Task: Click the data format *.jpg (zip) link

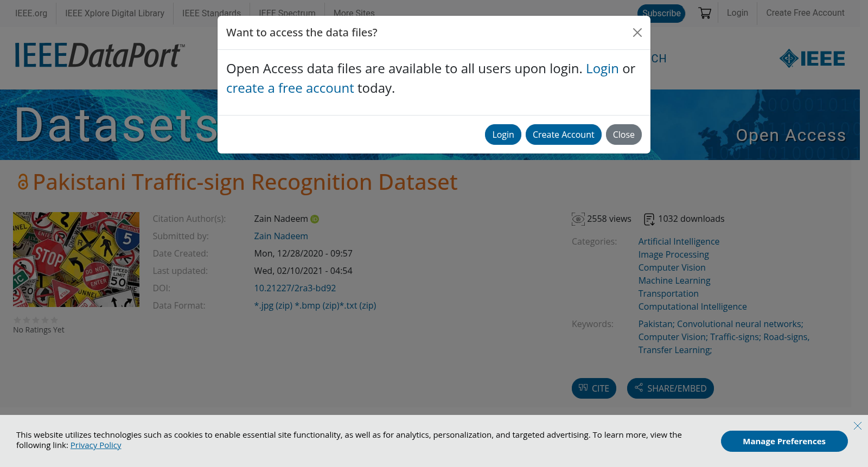Action: [273, 305]
